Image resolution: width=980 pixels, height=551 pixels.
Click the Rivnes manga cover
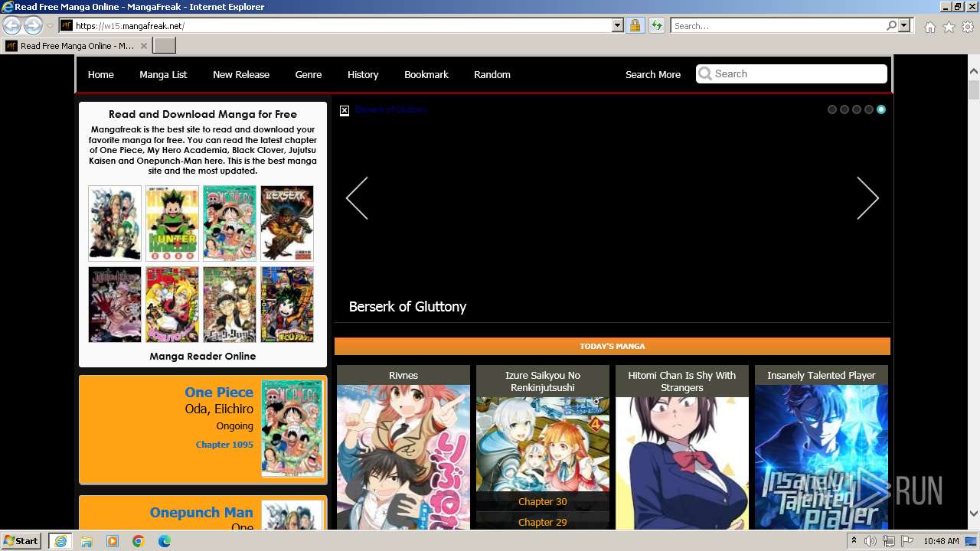[x=403, y=458]
